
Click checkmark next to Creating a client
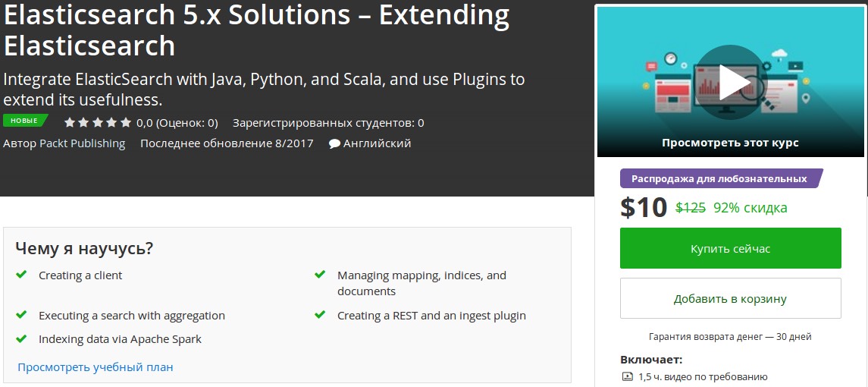[21, 275]
